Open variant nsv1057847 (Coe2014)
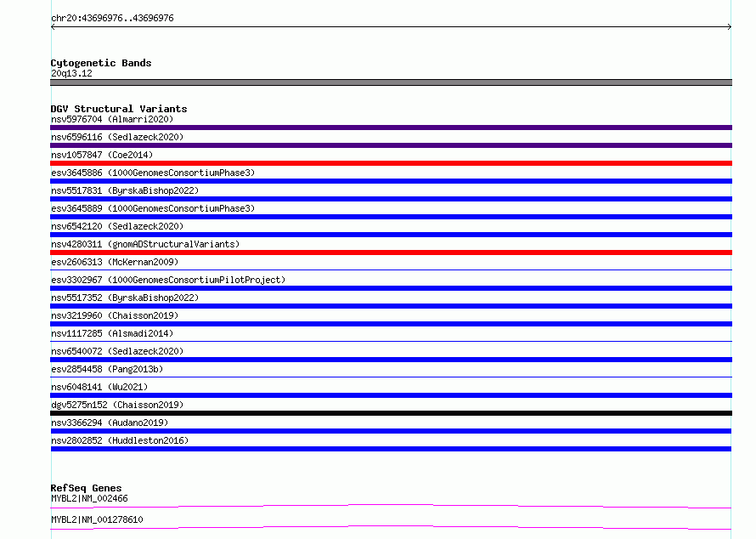The height and width of the screenshot is (539, 756). (x=102, y=155)
